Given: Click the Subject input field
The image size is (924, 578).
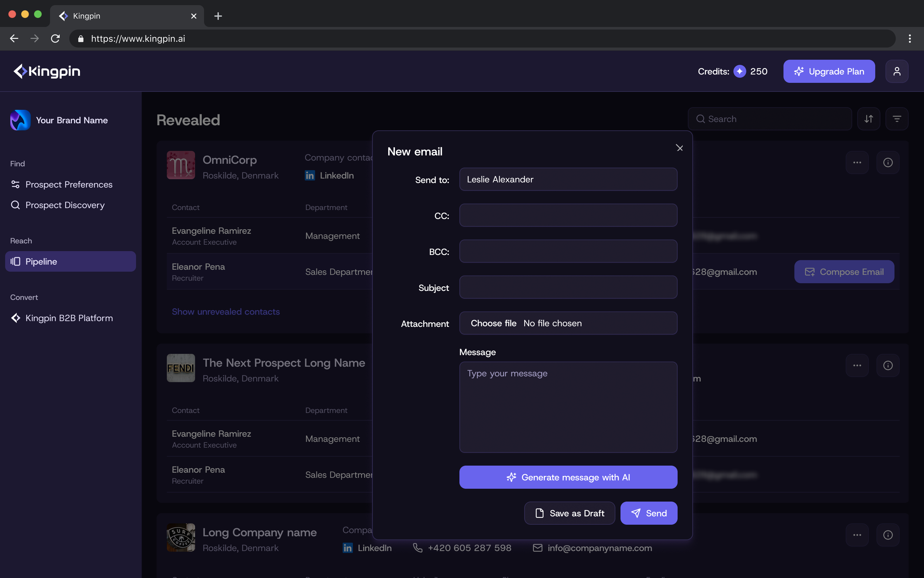Looking at the screenshot, I should coord(568,287).
